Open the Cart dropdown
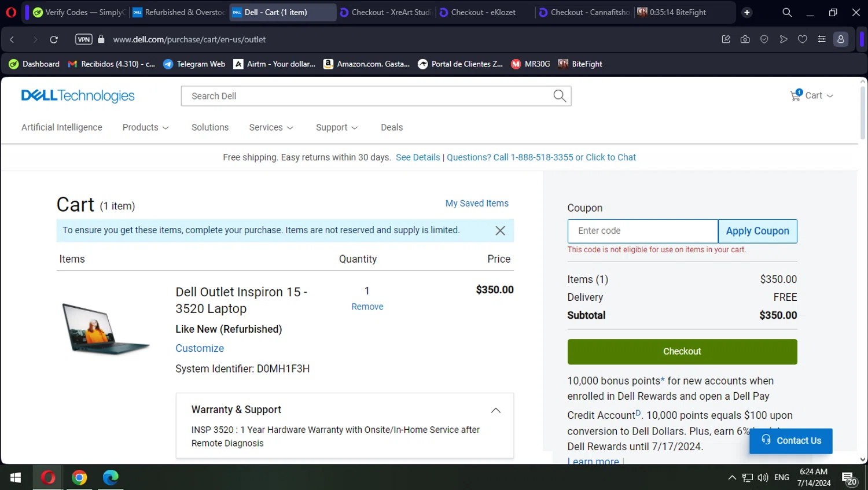Image resolution: width=868 pixels, height=490 pixels. 812,95
